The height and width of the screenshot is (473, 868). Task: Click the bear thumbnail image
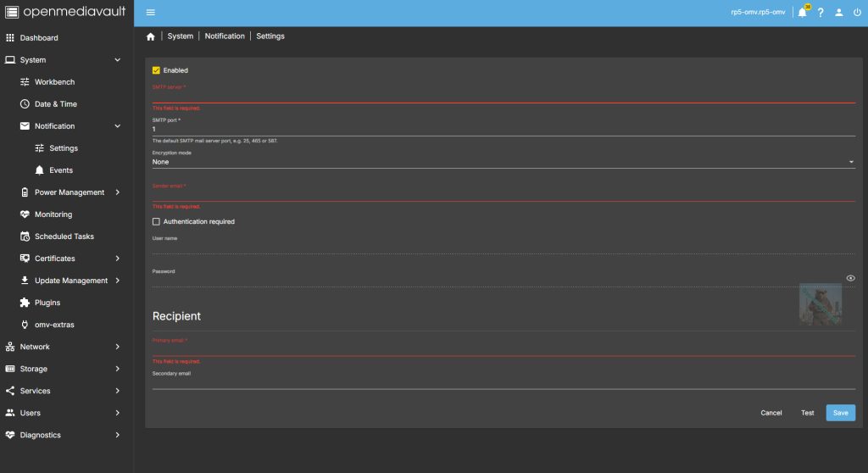tap(820, 304)
